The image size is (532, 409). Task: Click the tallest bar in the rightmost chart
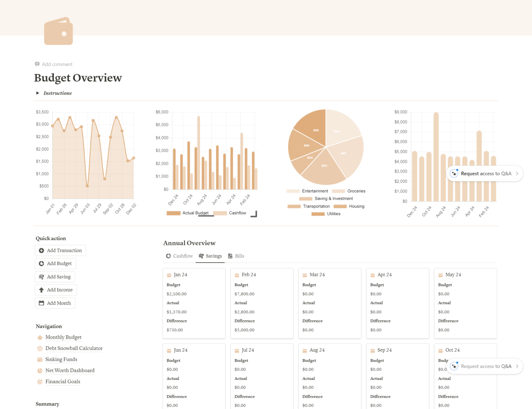[436, 157]
